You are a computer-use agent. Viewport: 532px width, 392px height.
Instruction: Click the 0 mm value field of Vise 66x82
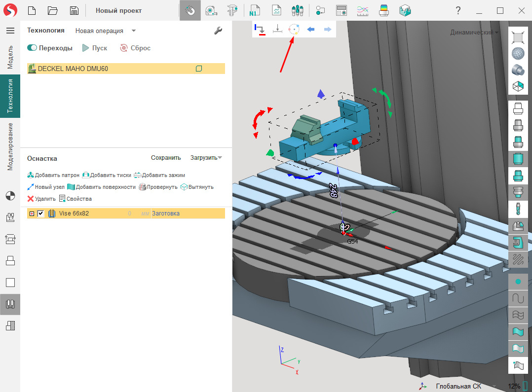129,214
